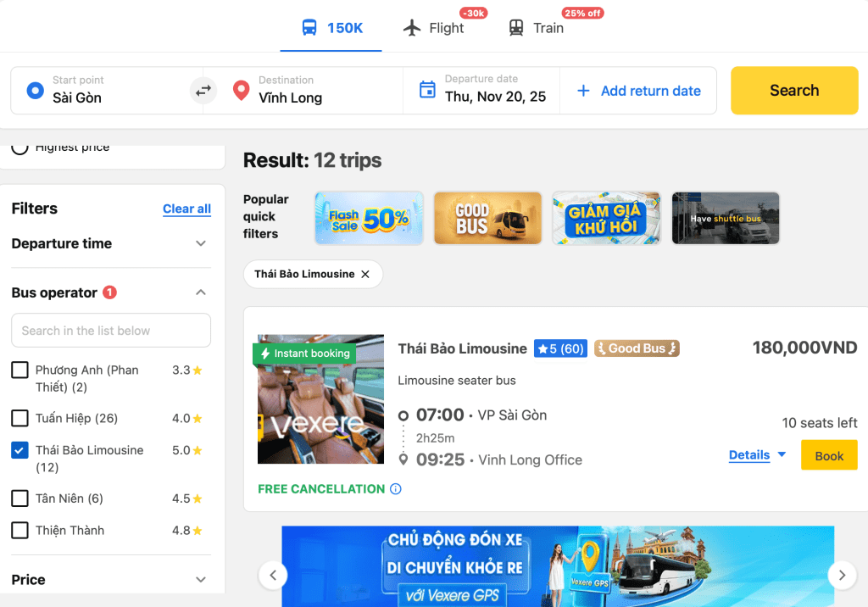The image size is (868, 607).
Task: Remove the Thái Bảo Limousine filter chip
Action: 365,274
